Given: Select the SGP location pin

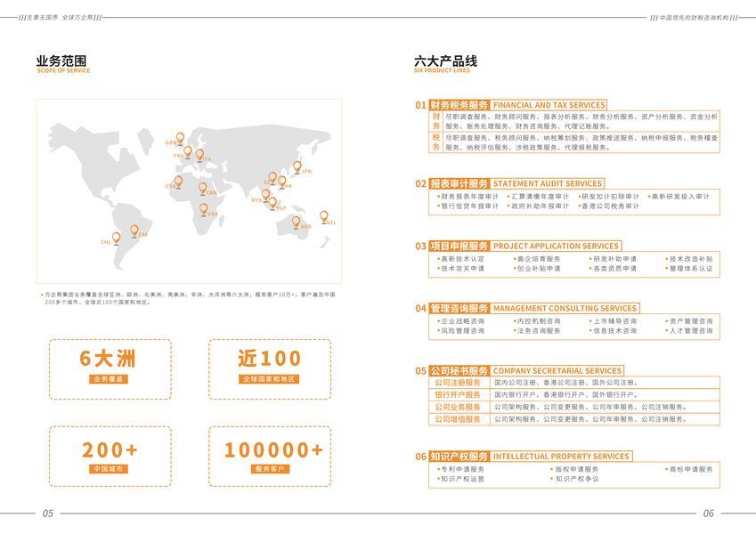Looking at the screenshot, I should [272, 204].
